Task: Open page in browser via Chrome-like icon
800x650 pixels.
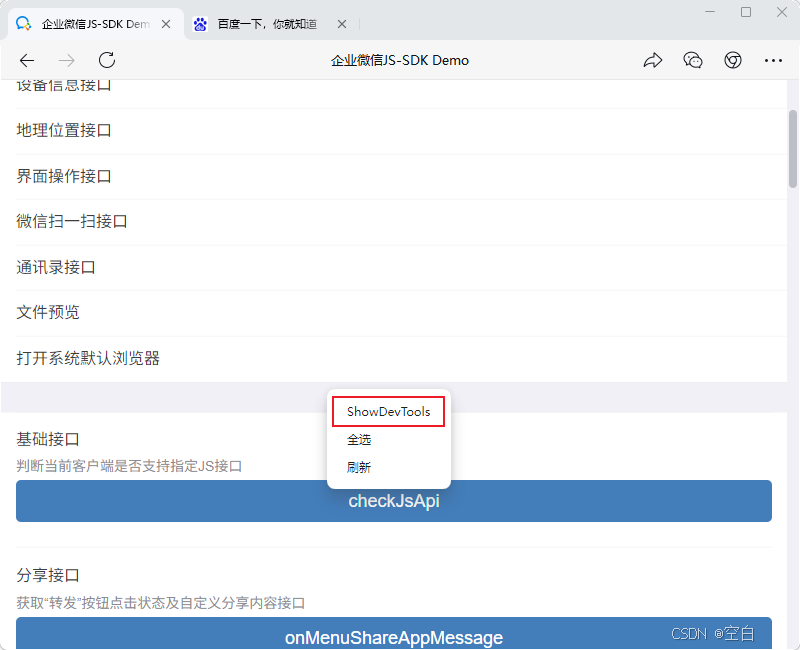Action: pyautogui.click(x=733, y=60)
